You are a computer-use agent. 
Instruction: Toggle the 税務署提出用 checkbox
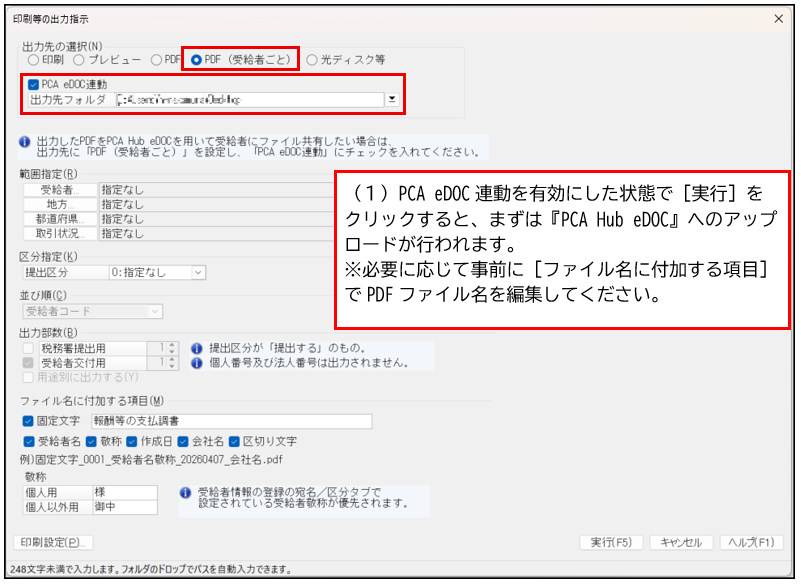pos(29,348)
